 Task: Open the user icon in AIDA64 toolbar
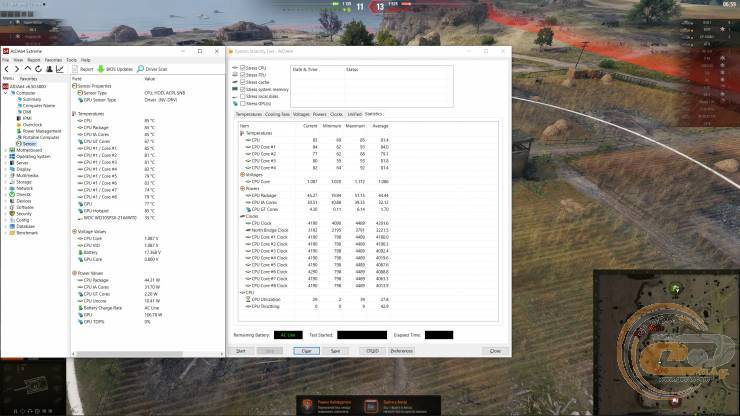49,69
